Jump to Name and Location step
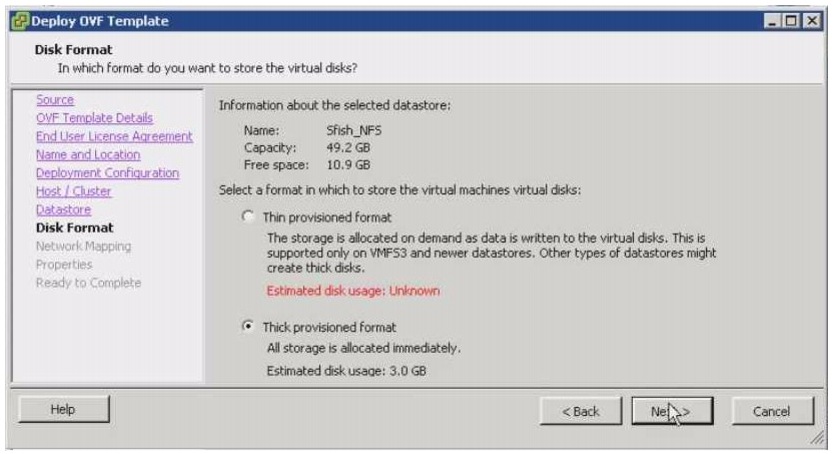 tap(88, 155)
